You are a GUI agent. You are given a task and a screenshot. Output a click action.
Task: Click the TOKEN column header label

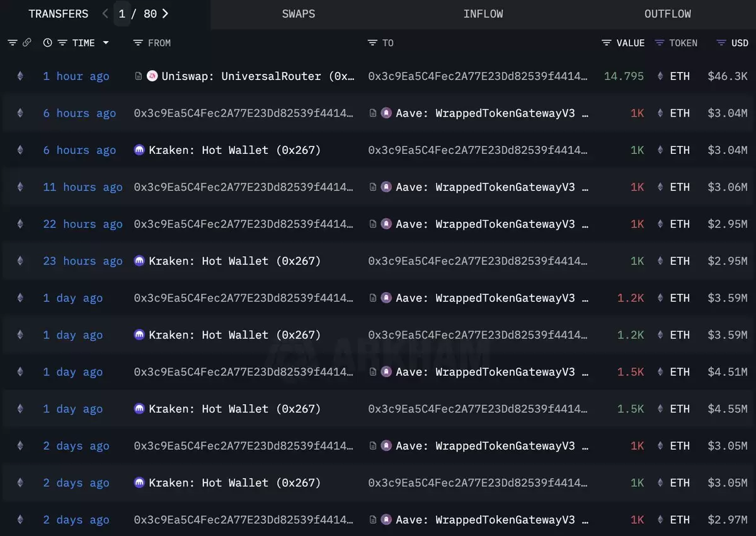pyautogui.click(x=684, y=43)
